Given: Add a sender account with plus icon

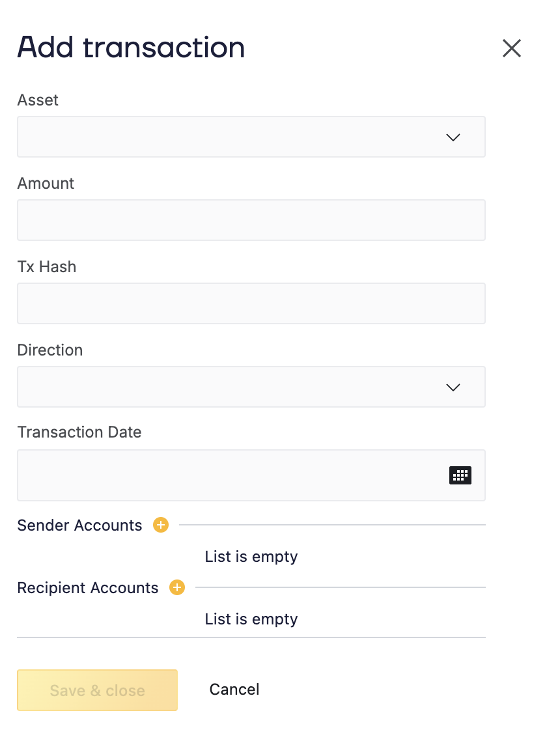Looking at the screenshot, I should 161,525.
